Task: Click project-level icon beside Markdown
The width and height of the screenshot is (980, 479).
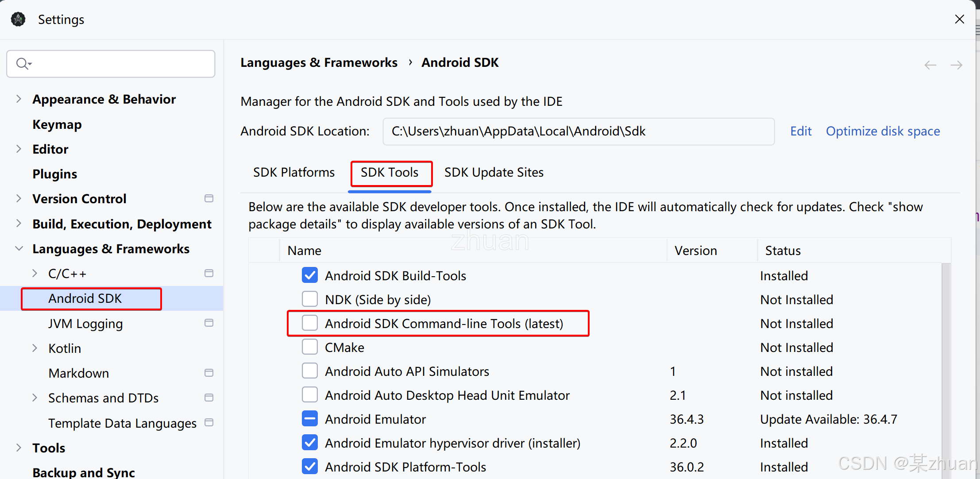Action: [x=209, y=373]
